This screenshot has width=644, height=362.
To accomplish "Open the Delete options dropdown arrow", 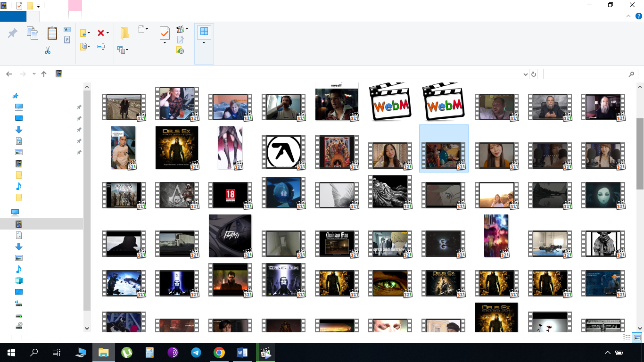I will click(107, 33).
